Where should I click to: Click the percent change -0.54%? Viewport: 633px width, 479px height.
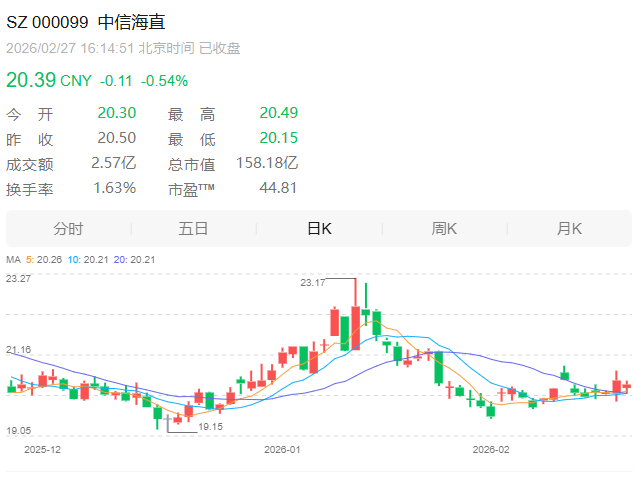point(164,81)
